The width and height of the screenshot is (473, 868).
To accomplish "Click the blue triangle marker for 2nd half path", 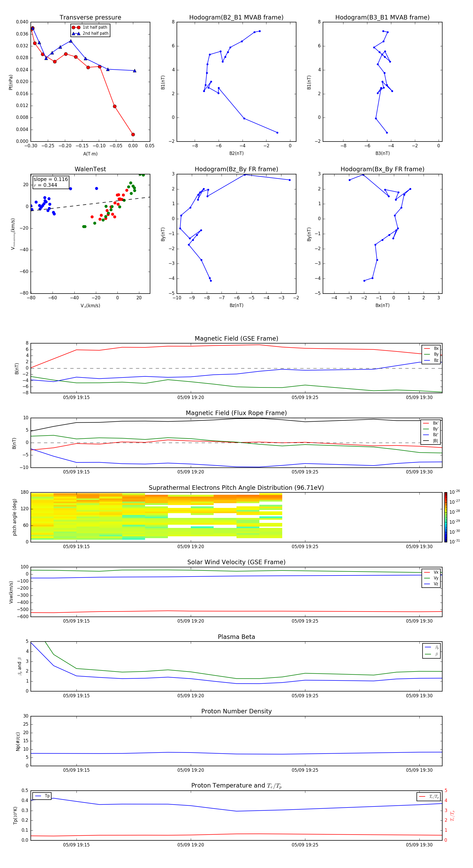I will coord(76,33).
